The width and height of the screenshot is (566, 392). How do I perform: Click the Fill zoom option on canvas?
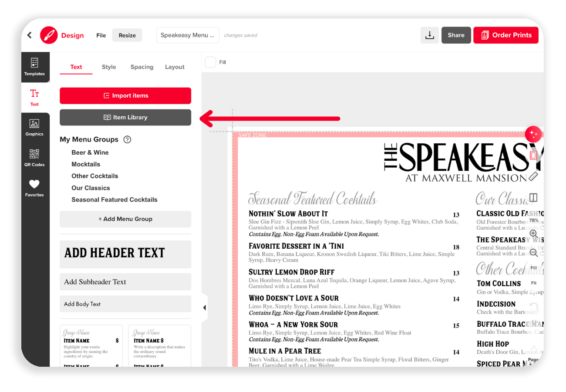pyautogui.click(x=534, y=267)
